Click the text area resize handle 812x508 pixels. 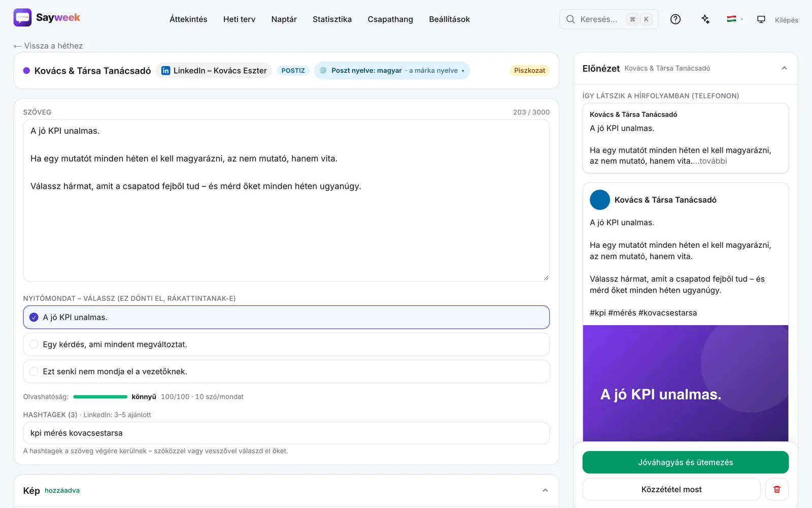point(546,277)
